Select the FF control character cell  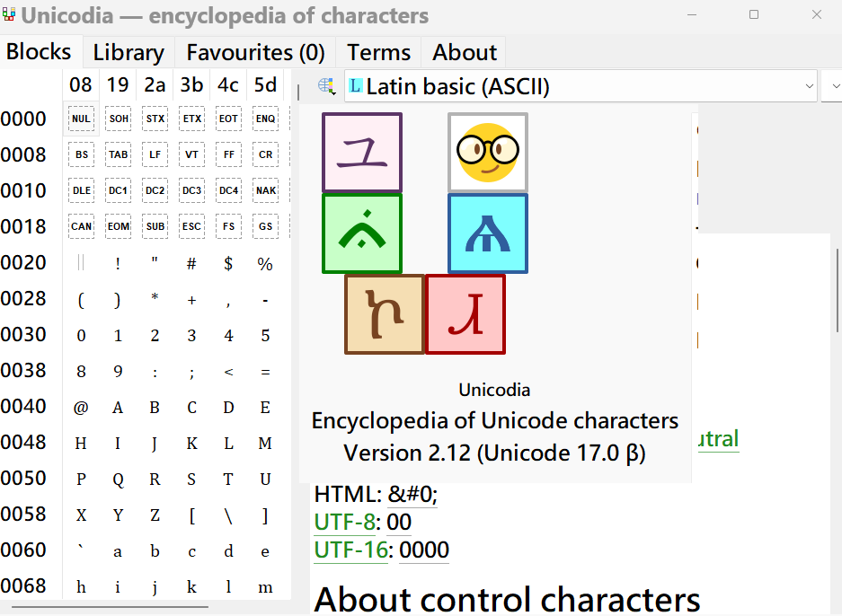228,154
